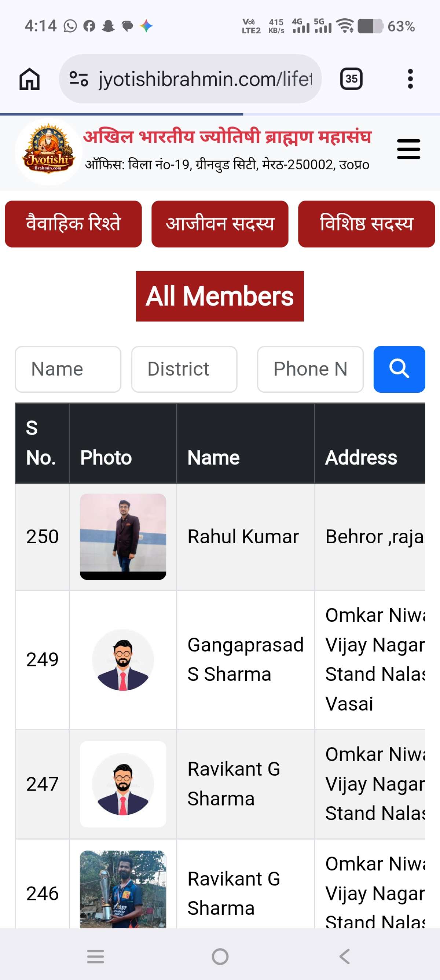Screen dimensions: 440x980
Task: Open Gangaprasad S Sharma's avatar image
Action: [x=123, y=660]
